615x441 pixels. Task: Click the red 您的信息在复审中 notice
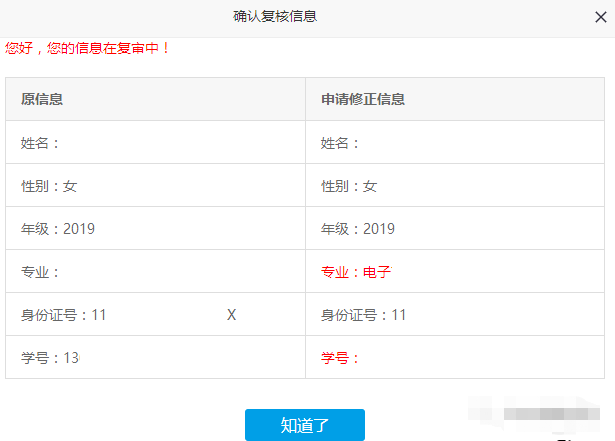(x=88, y=47)
